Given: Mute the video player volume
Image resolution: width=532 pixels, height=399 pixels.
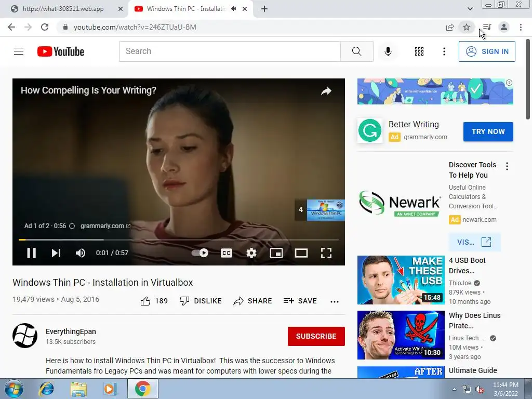Looking at the screenshot, I should (x=81, y=253).
